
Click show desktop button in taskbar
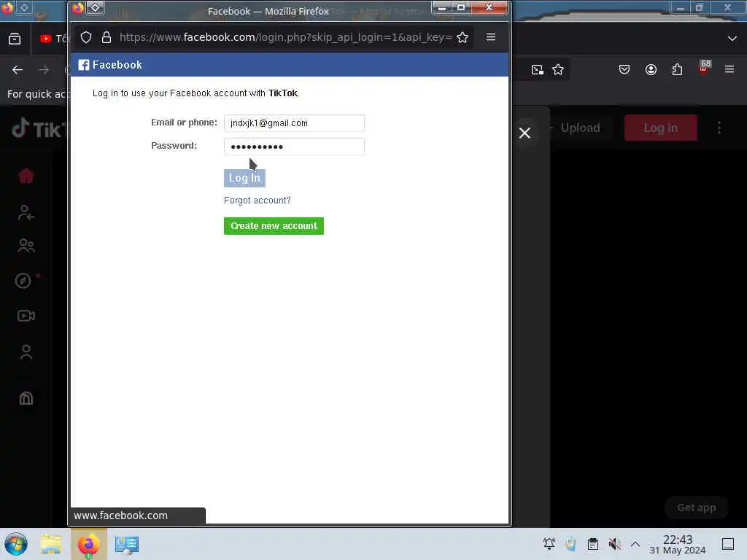coord(727,544)
